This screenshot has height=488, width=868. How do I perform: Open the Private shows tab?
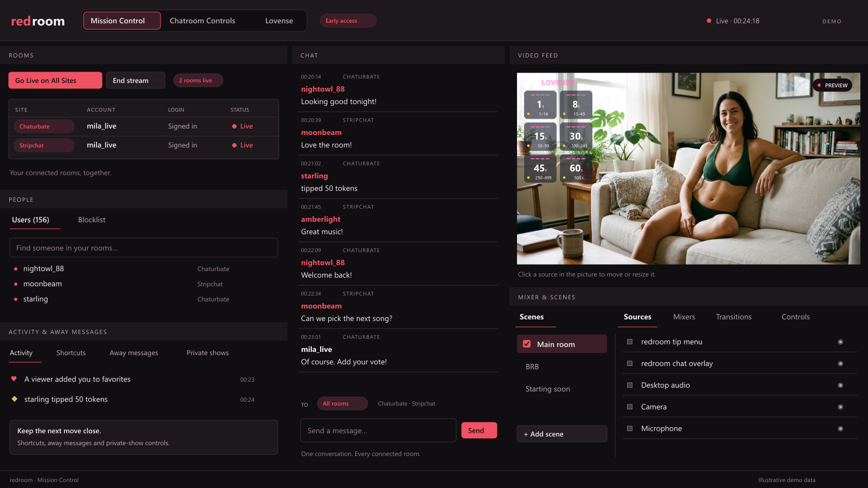coord(208,353)
